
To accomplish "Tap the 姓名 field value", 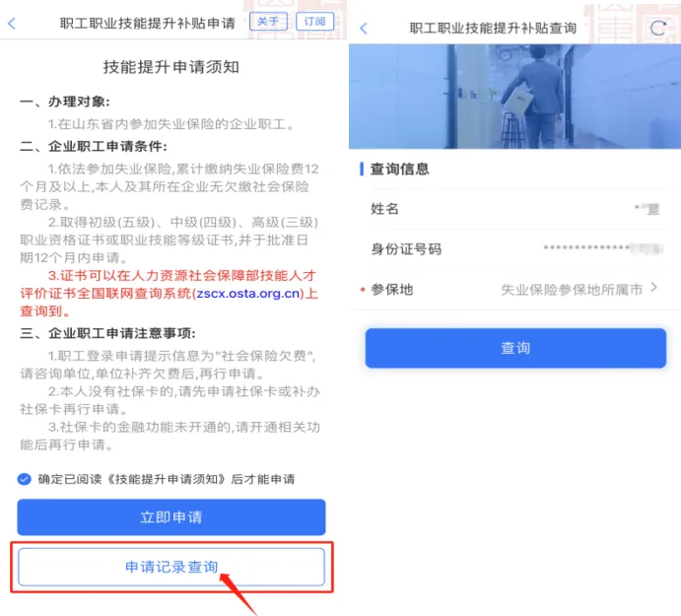I will (x=647, y=209).
